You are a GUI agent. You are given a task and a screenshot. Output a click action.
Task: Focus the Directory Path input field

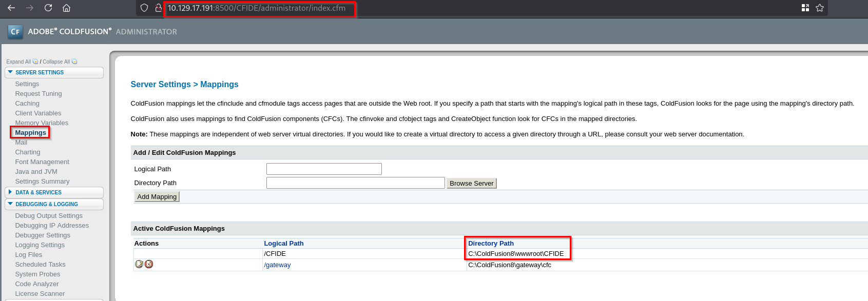[x=355, y=183]
